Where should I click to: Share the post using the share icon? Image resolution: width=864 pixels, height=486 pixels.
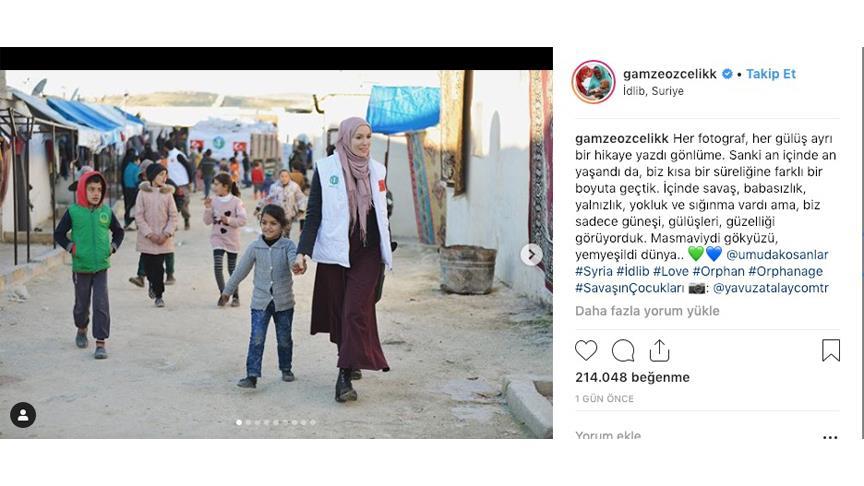click(x=660, y=350)
